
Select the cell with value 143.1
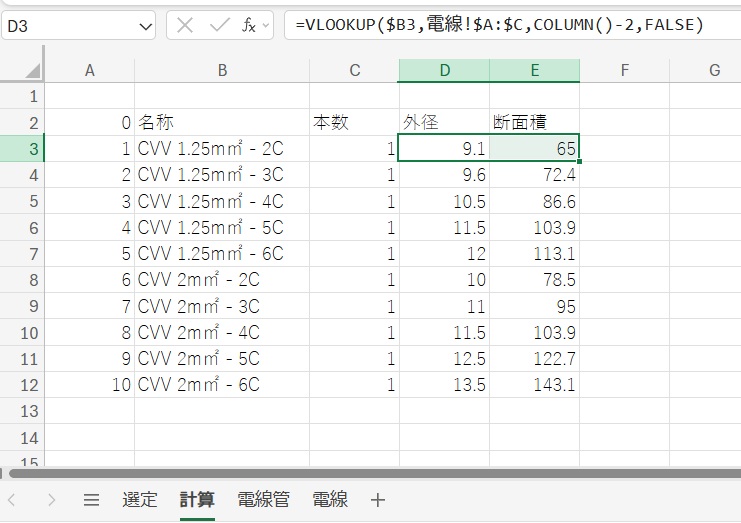click(534, 385)
